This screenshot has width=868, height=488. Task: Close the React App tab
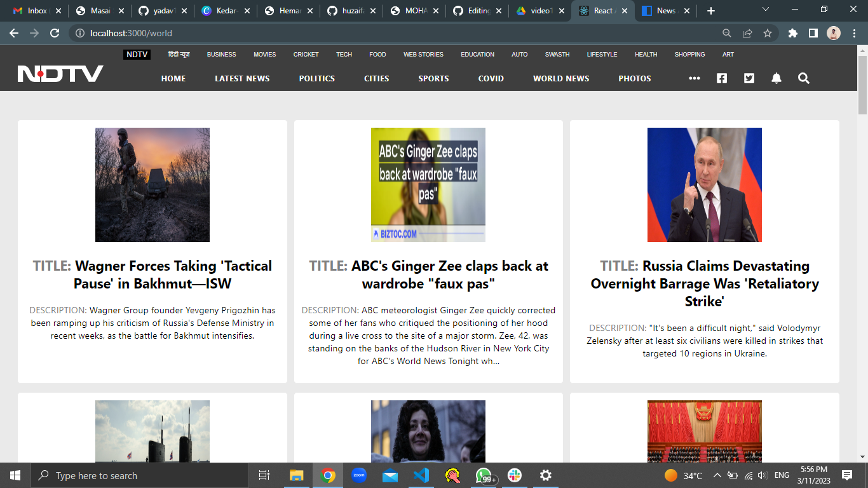(625, 11)
